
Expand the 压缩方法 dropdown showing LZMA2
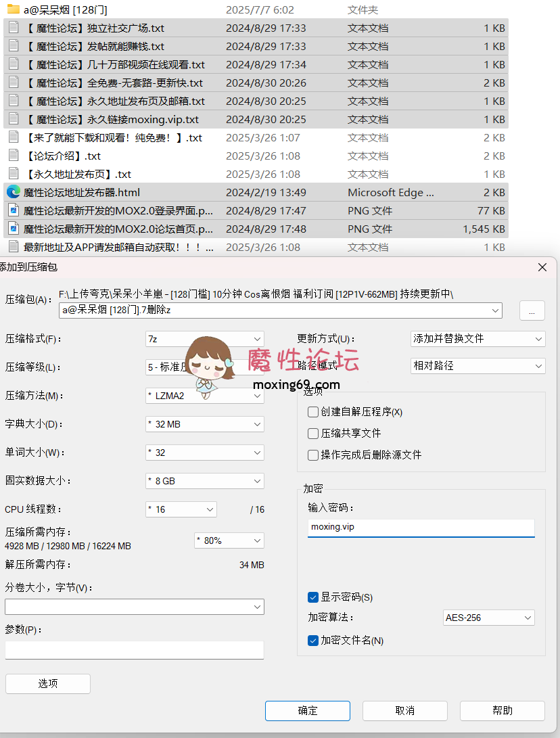(205, 396)
